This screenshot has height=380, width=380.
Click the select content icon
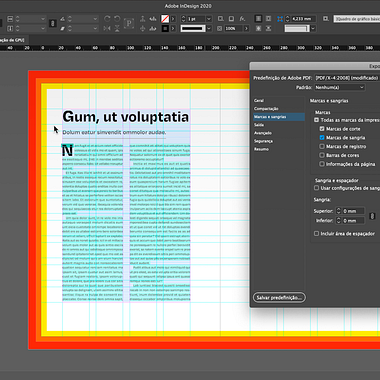(143, 29)
